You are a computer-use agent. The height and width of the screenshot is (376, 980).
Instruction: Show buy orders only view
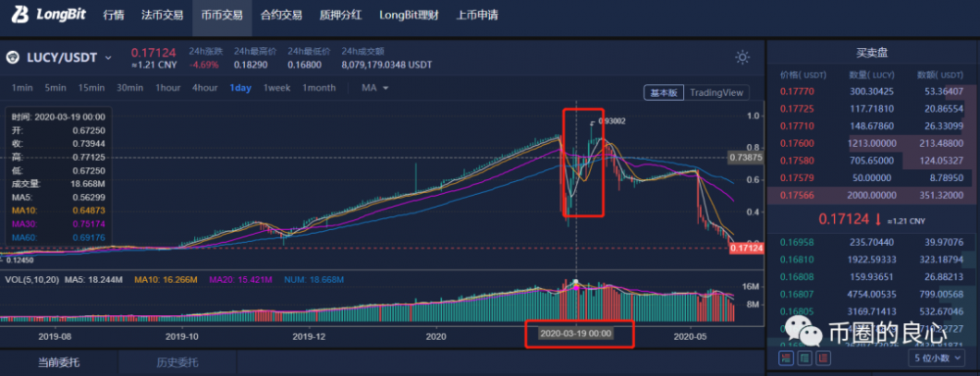[x=806, y=358]
